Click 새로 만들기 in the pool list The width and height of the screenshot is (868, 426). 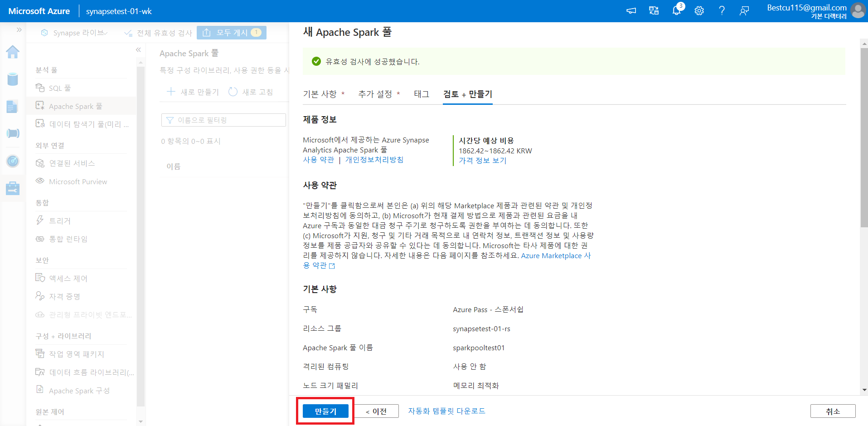pyautogui.click(x=193, y=92)
